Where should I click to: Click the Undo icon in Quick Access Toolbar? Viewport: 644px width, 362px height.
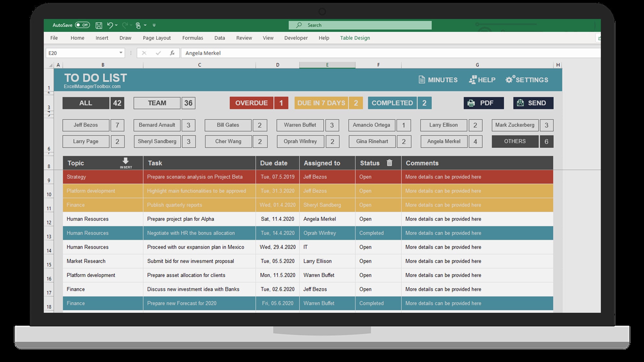click(x=110, y=25)
